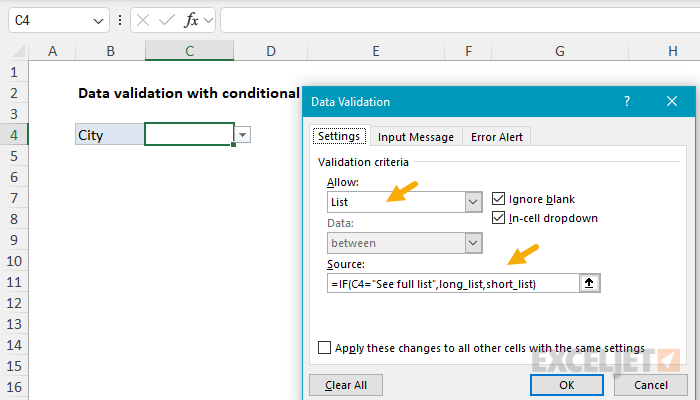Select column F header
Screen dimensions: 700x400
[x=468, y=51]
